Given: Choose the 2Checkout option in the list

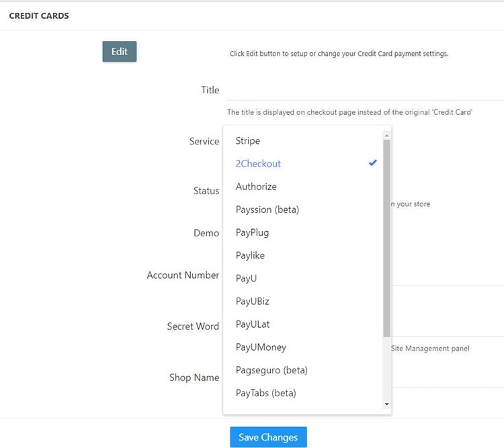Looking at the screenshot, I should click(304, 164).
